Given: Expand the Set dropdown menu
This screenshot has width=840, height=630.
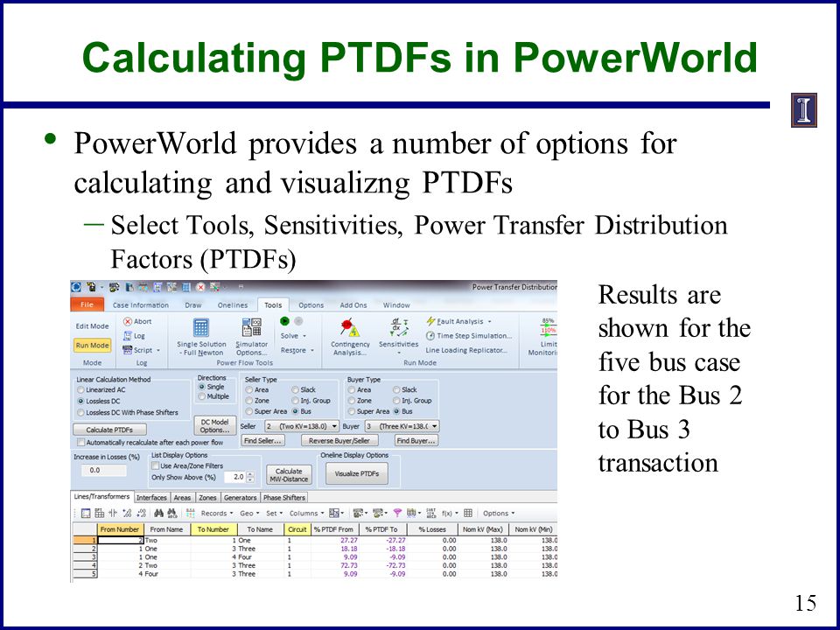Looking at the screenshot, I should (274, 514).
